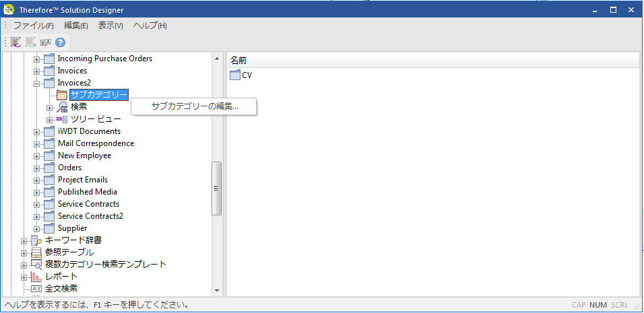Open the 編集(E) menu
This screenshot has width=644, height=313.
coord(76,26)
